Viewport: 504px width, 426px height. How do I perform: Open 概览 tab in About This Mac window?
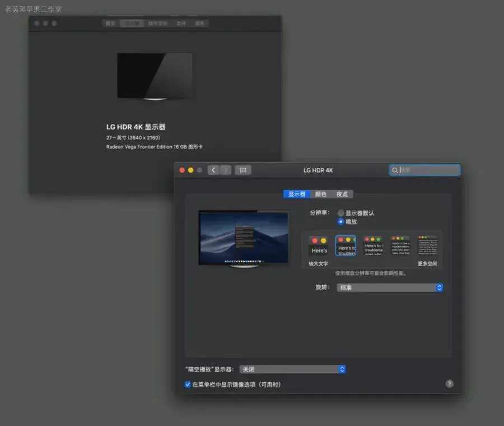pos(110,23)
